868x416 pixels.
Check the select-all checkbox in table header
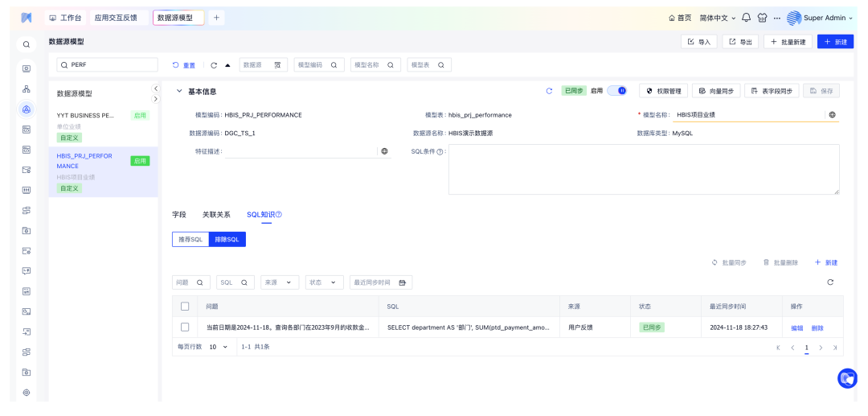(x=185, y=307)
